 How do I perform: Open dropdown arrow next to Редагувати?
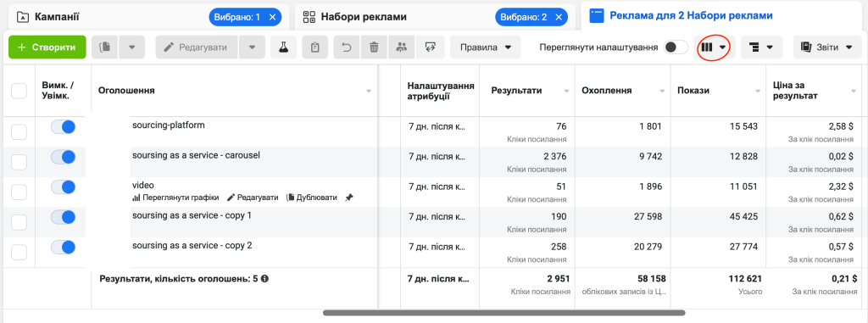coord(253,47)
